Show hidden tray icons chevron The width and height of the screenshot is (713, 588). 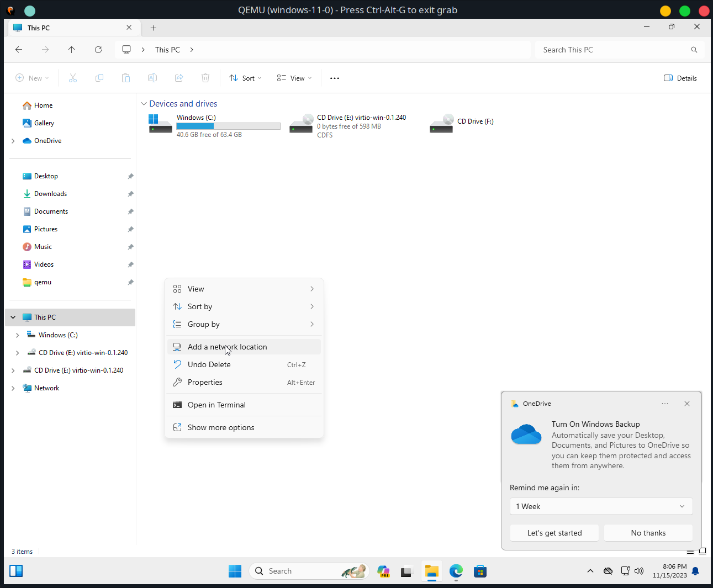(x=590, y=571)
